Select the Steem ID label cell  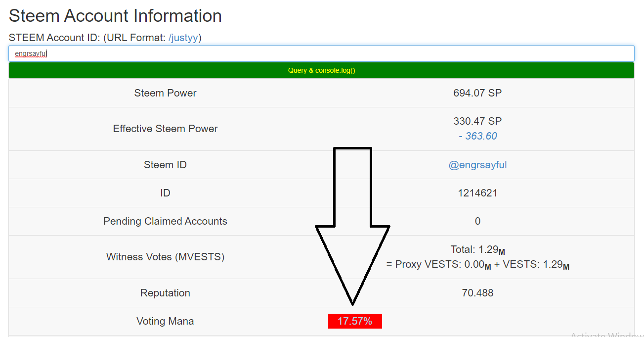coord(165,165)
